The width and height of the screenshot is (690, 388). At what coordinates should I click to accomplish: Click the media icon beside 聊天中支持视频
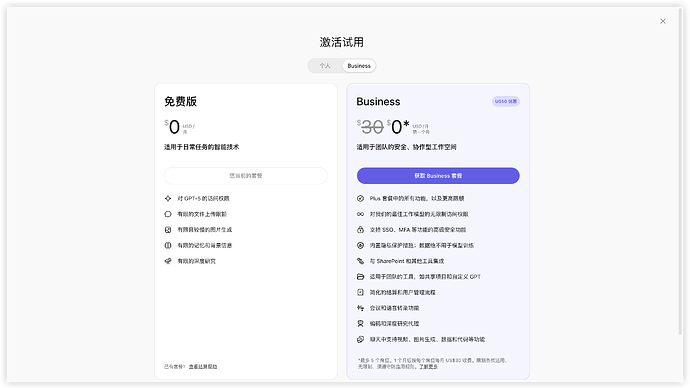coord(360,339)
